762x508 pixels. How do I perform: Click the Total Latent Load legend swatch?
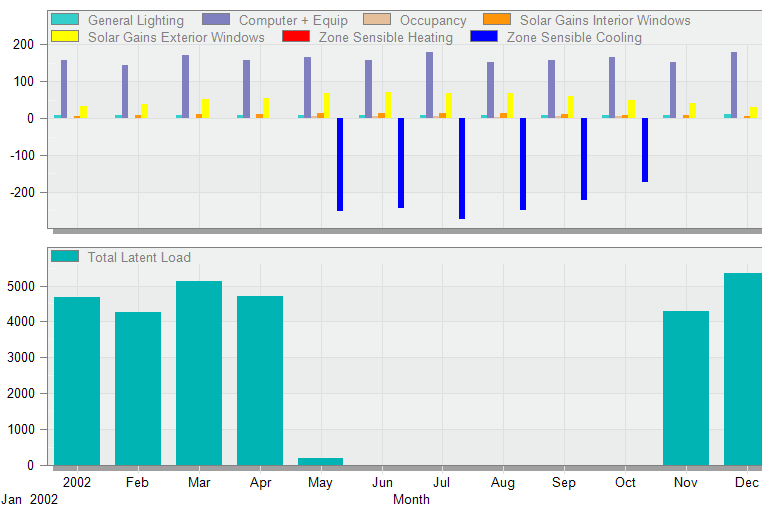coord(65,256)
